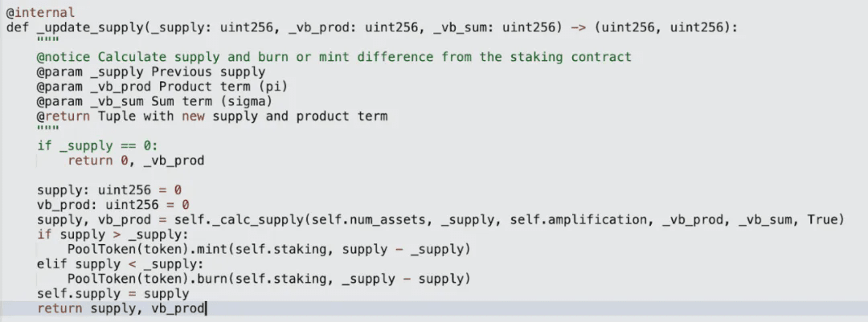The image size is (868, 322).
Task: Click the '@param _vb_prod Product term' line
Action: pyautogui.click(x=162, y=86)
